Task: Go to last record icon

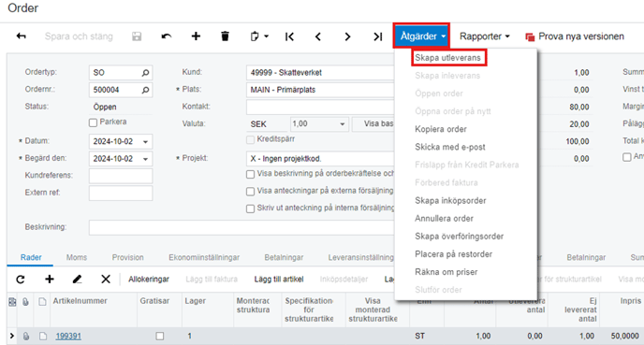Action: (x=378, y=36)
